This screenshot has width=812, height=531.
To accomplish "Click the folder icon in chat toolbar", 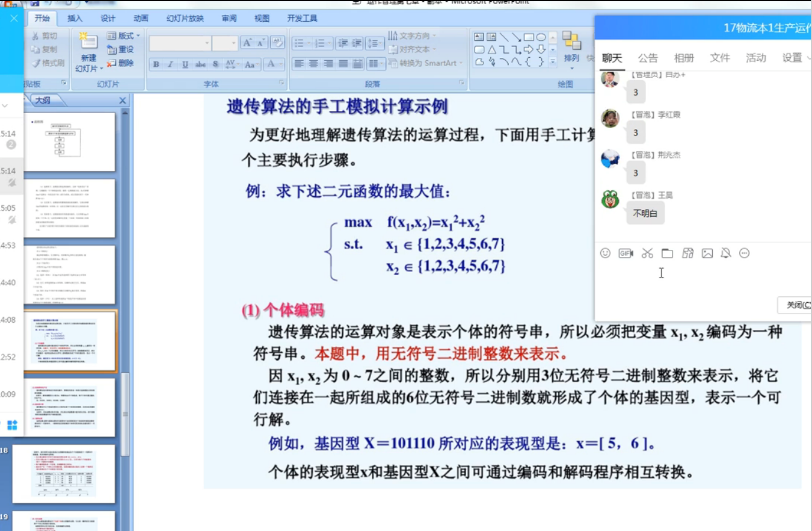I will (667, 253).
